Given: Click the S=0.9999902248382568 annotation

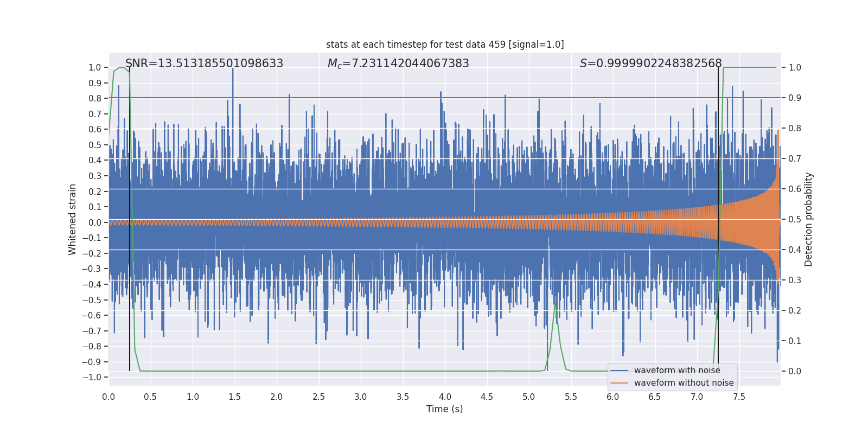Looking at the screenshot, I should click(x=650, y=63).
